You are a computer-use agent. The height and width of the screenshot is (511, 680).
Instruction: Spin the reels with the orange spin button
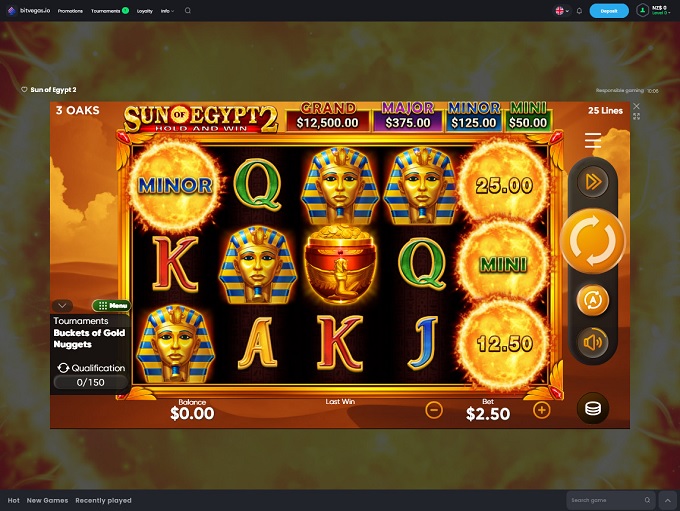(592, 240)
